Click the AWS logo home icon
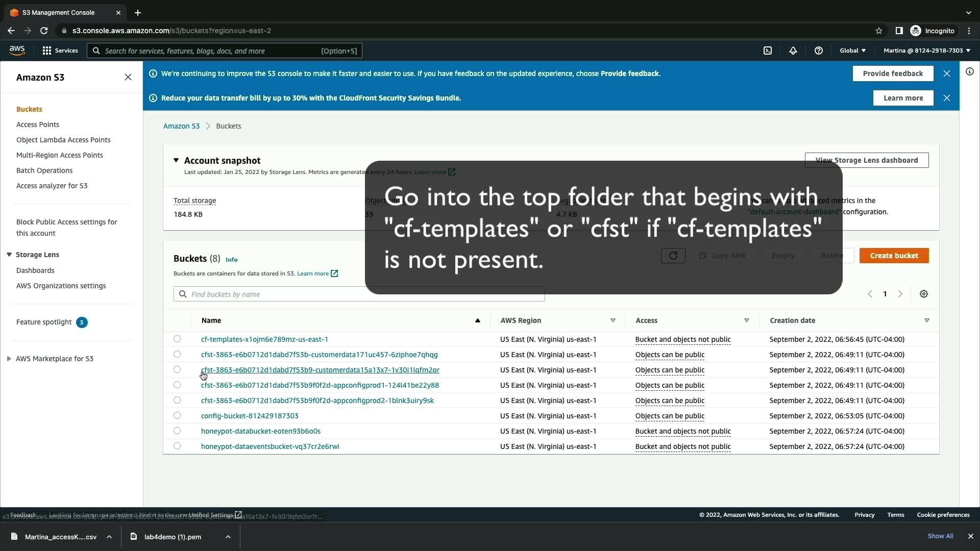 point(17,50)
